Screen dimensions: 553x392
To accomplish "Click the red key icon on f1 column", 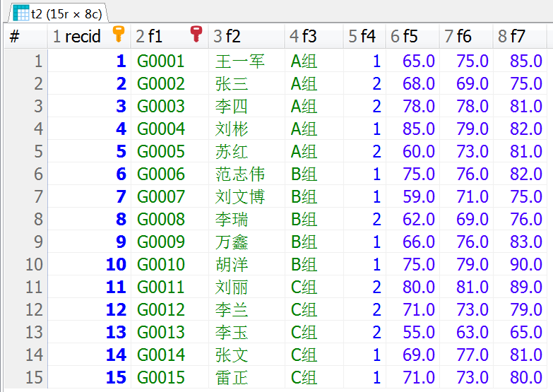I will [196, 35].
